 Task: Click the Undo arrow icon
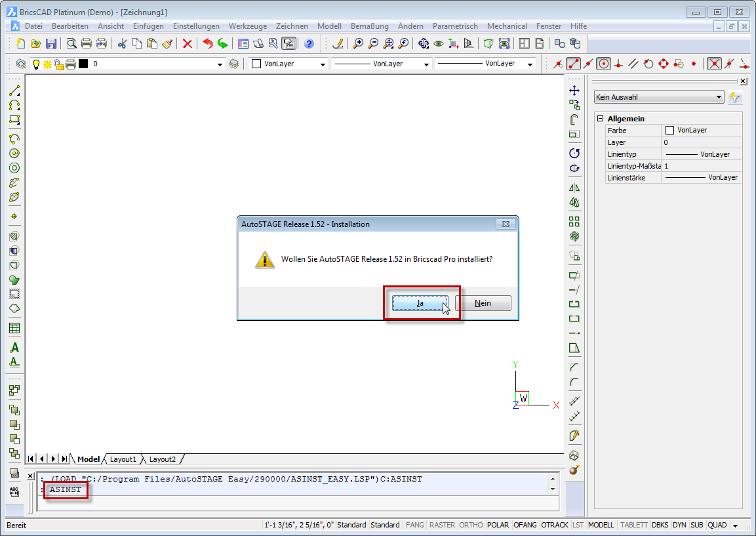point(207,44)
